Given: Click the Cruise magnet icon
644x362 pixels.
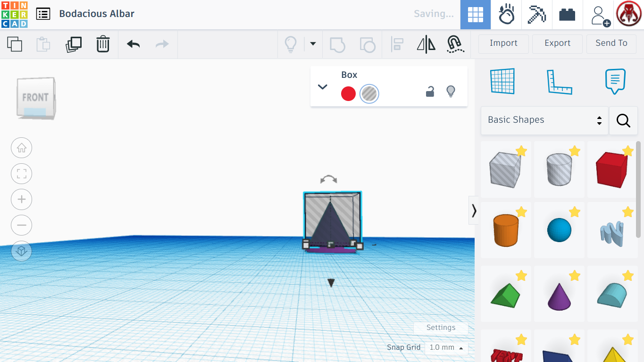Looking at the screenshot, I should pyautogui.click(x=455, y=44).
